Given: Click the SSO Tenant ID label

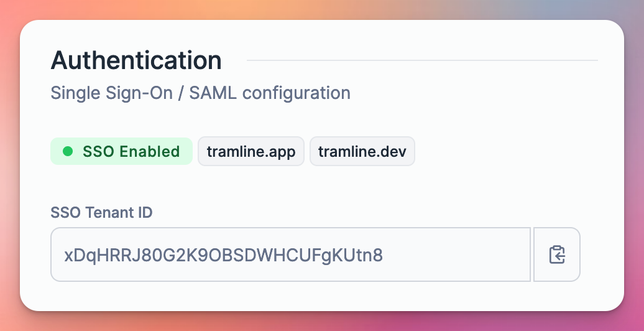Looking at the screenshot, I should [x=101, y=213].
